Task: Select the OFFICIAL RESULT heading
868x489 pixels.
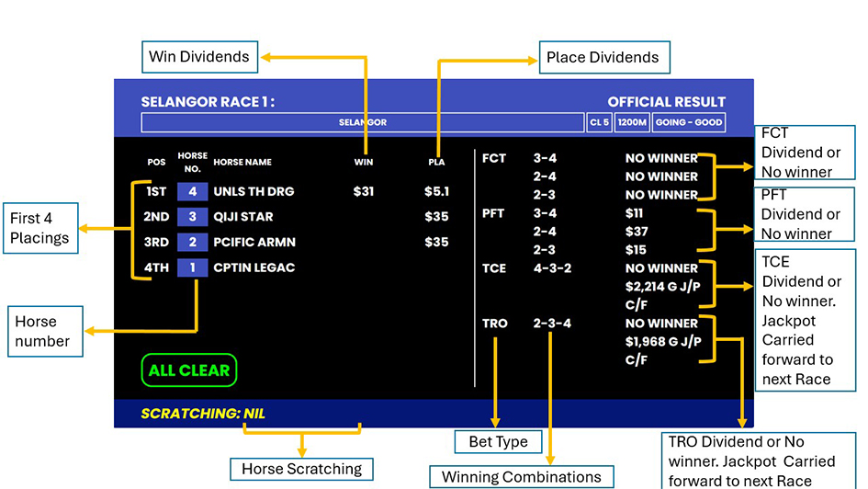Action: [667, 102]
